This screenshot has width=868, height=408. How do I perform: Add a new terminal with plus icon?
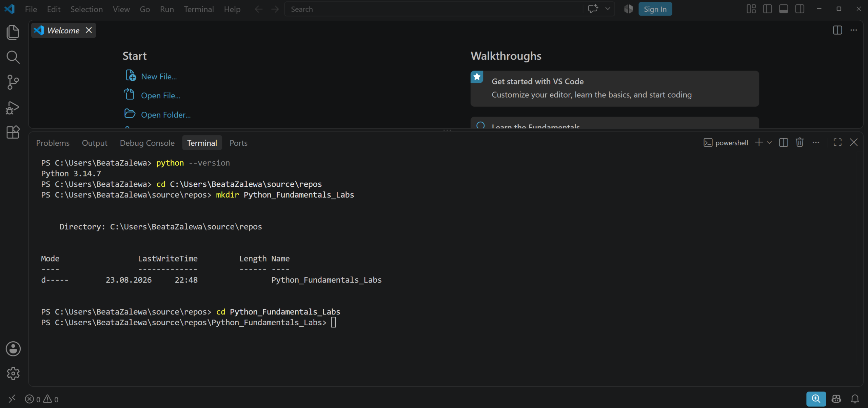(x=759, y=143)
